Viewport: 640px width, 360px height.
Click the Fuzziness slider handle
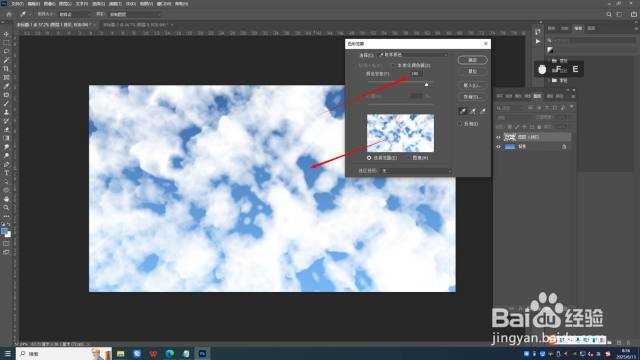point(427,84)
